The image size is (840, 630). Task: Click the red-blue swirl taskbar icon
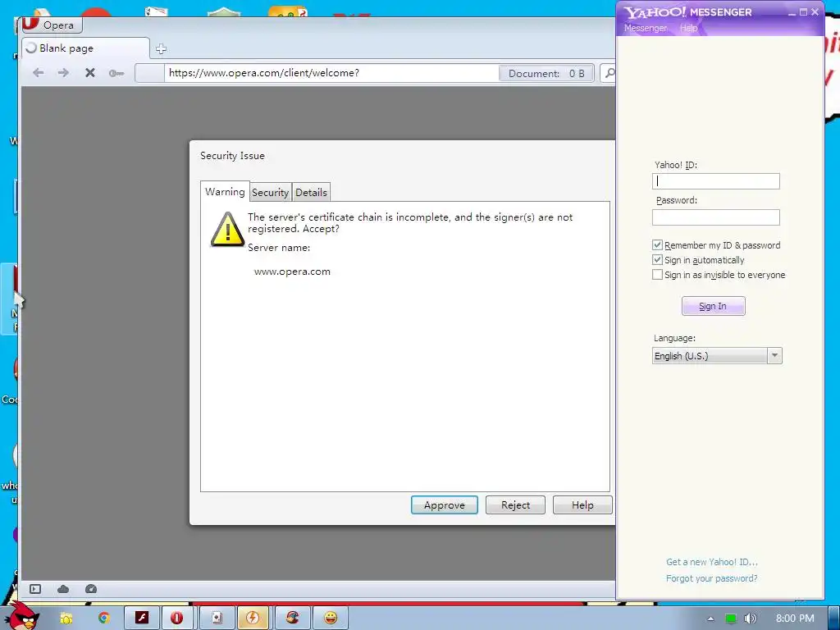coord(292,619)
